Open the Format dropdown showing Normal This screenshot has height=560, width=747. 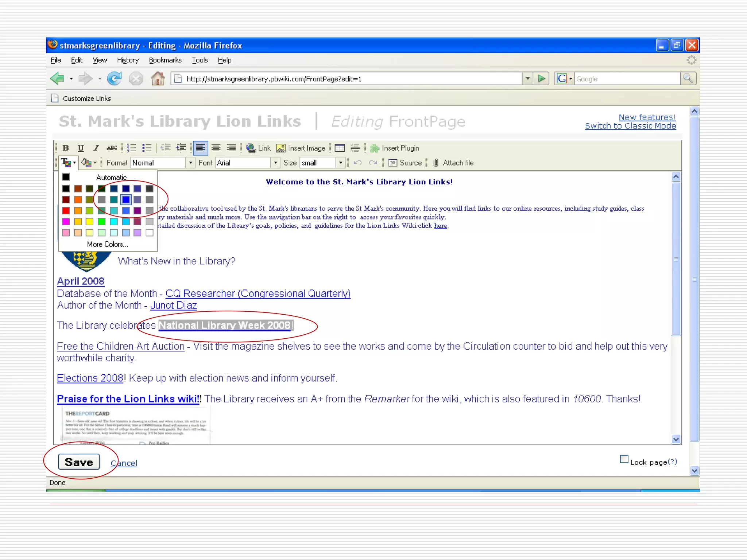(x=190, y=163)
